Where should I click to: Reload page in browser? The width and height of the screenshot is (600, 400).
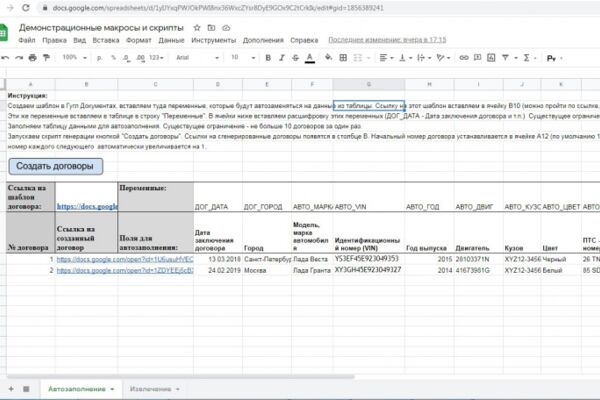tap(26, 8)
